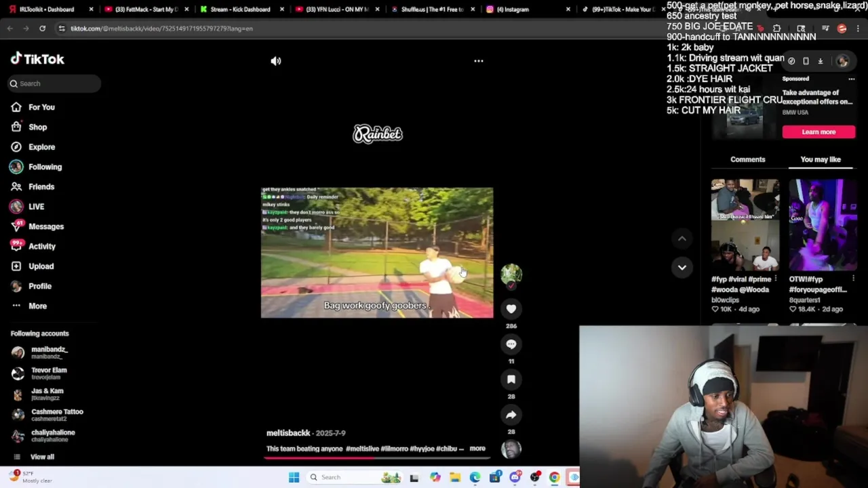
Task: Reload the page
Action: pos(42,28)
